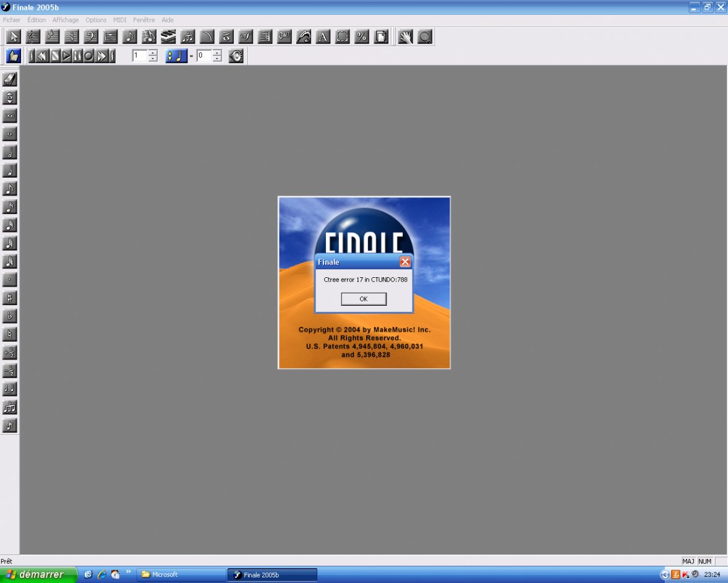
Task: Click the tempo value input field
Action: [203, 56]
